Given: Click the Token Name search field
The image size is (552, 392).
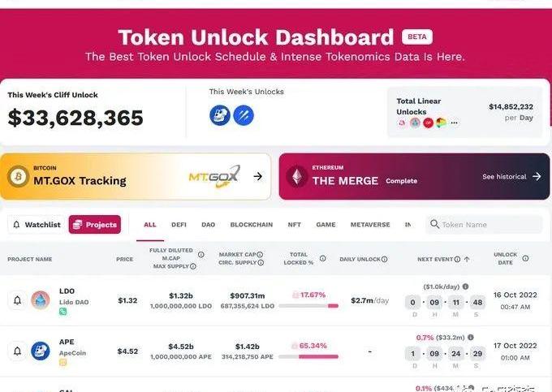Looking at the screenshot, I should 485,225.
